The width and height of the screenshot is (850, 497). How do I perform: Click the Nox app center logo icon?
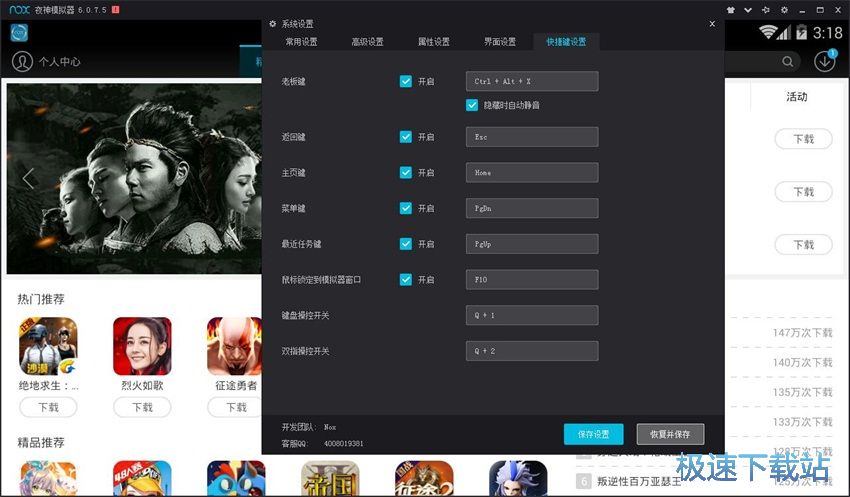click(19, 33)
